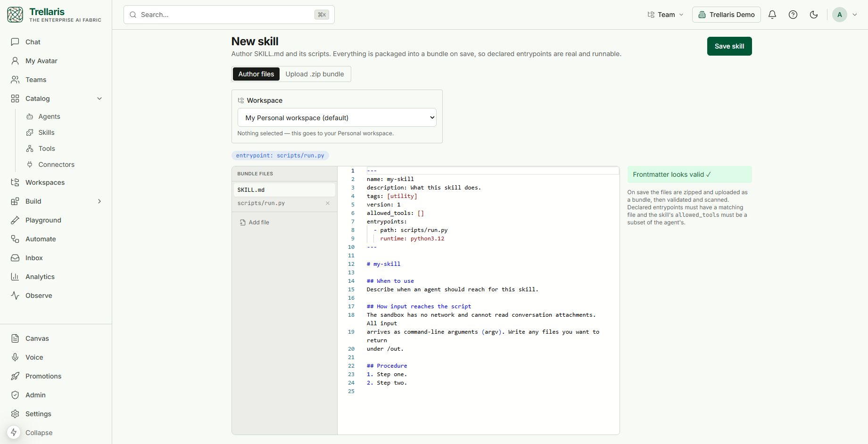Open the Team dropdown in header

pos(665,15)
